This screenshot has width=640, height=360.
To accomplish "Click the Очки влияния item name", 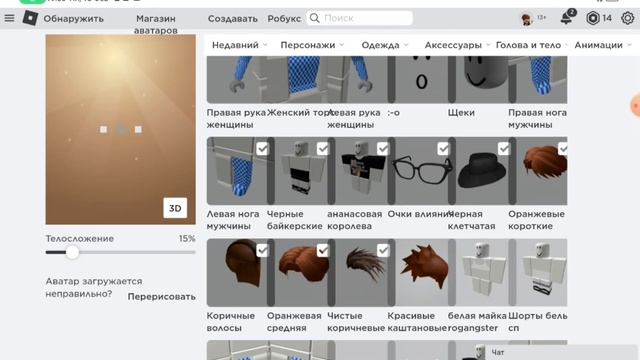I will coord(420,214).
